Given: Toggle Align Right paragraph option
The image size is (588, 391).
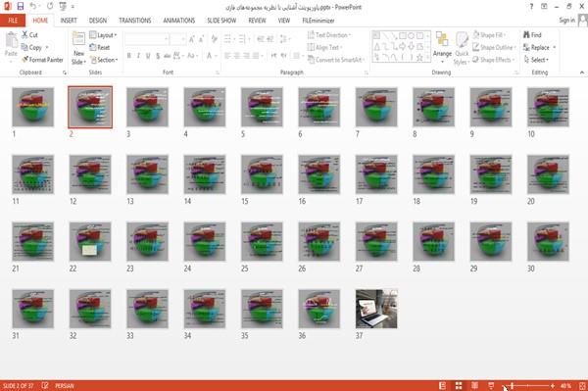Looking at the screenshot, I should (246, 56).
